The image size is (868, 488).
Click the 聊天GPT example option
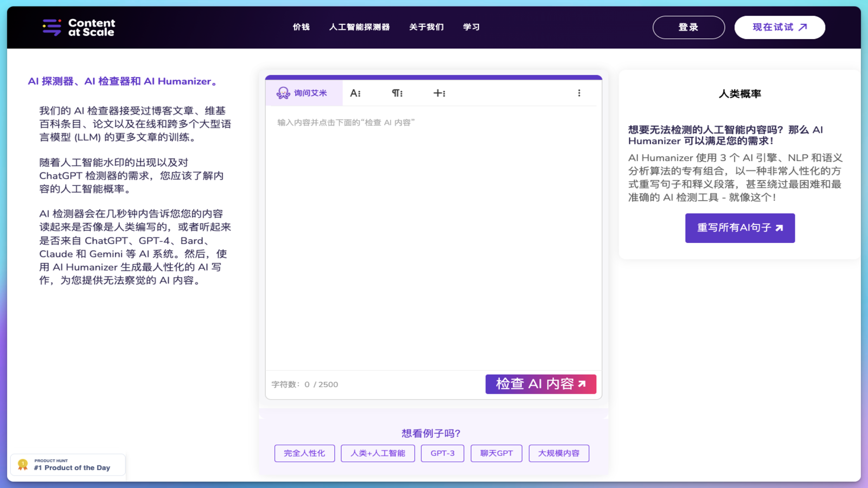496,453
